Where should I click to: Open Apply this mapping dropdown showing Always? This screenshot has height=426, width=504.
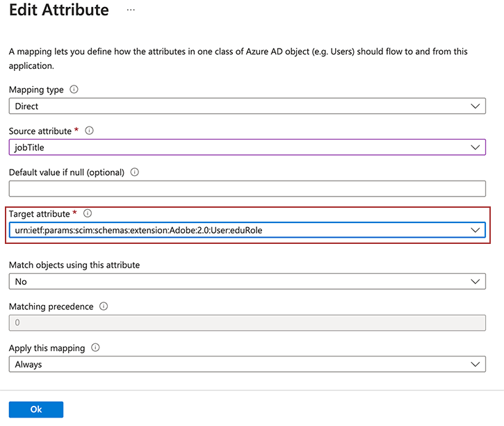click(x=236, y=364)
